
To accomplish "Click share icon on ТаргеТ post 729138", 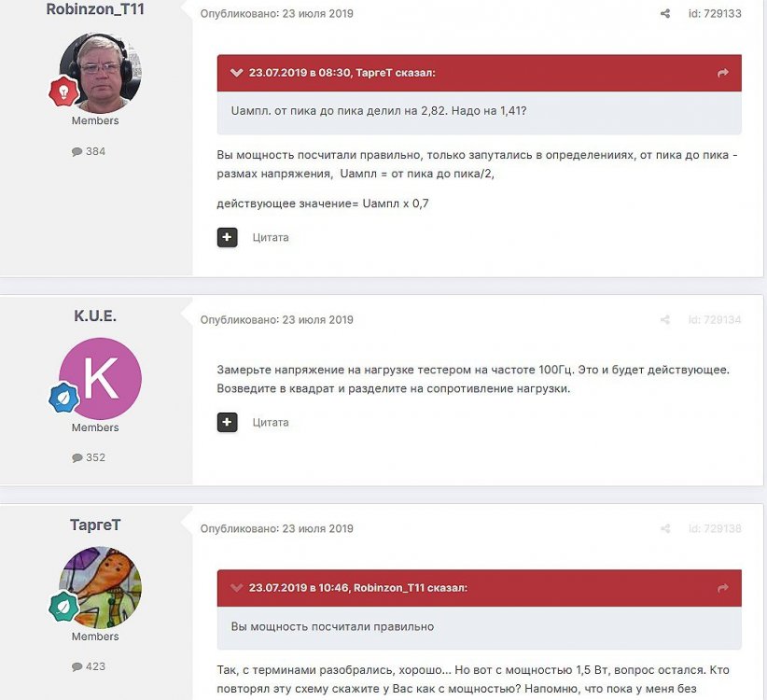I will pos(664,529).
